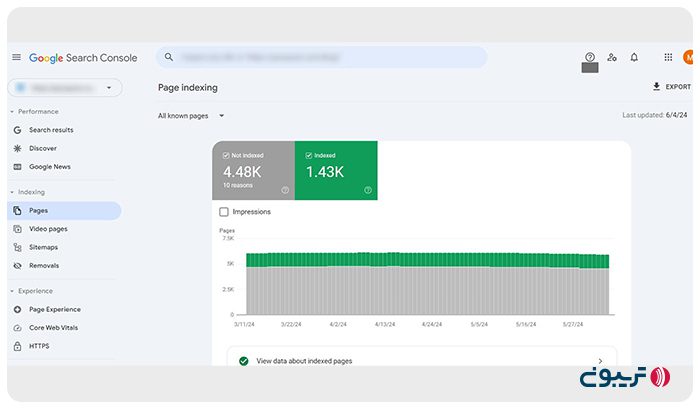Open the user settings people icon
The image size is (700, 408).
click(612, 57)
